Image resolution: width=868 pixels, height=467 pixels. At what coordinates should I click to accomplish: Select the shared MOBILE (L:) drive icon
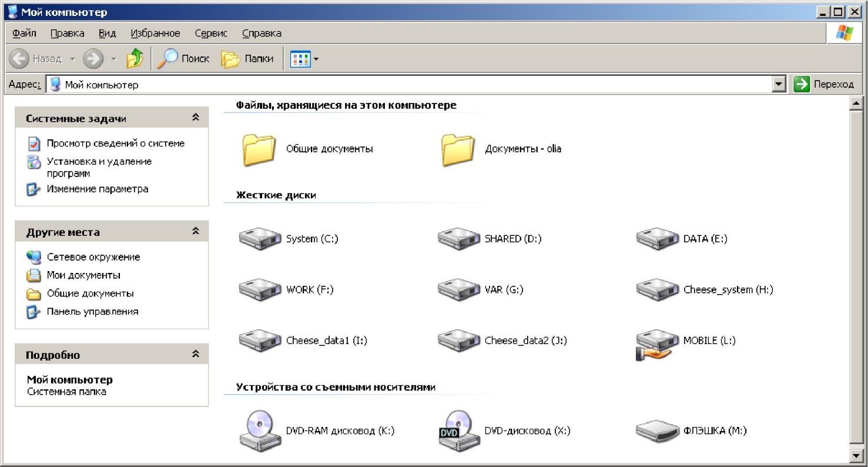[656, 345]
